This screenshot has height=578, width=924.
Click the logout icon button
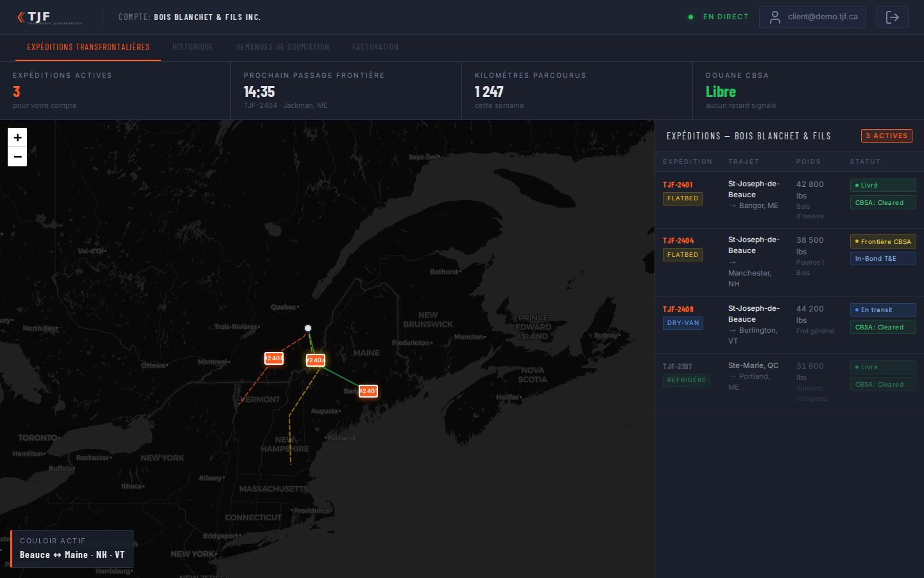pyautogui.click(x=893, y=17)
